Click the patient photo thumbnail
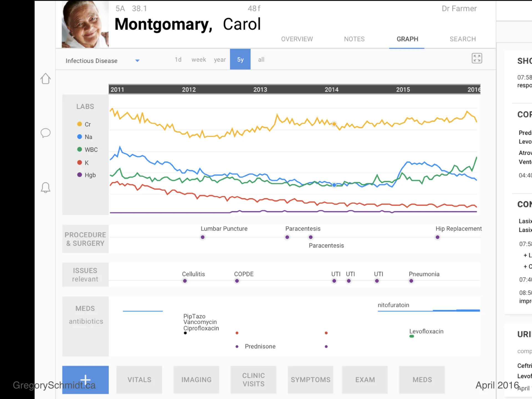 click(x=85, y=24)
